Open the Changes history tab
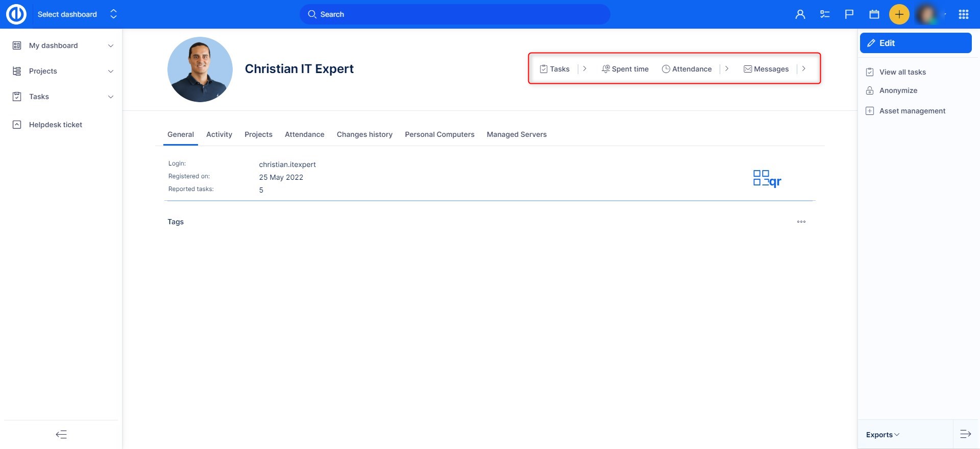Image resolution: width=980 pixels, height=449 pixels. click(364, 134)
